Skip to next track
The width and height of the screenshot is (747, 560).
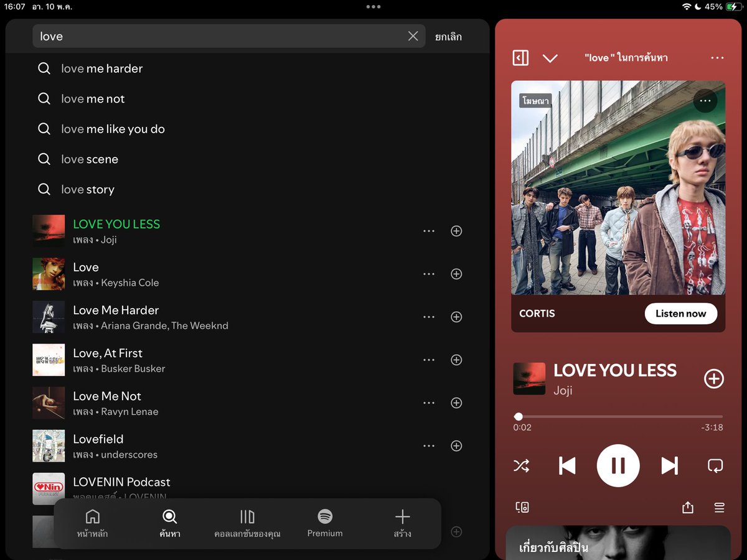(x=669, y=465)
